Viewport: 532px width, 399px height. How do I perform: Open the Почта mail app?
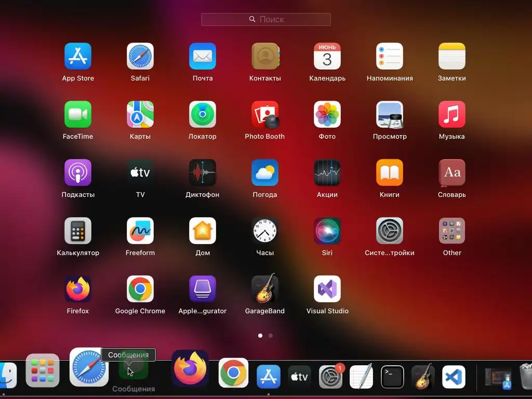[203, 56]
